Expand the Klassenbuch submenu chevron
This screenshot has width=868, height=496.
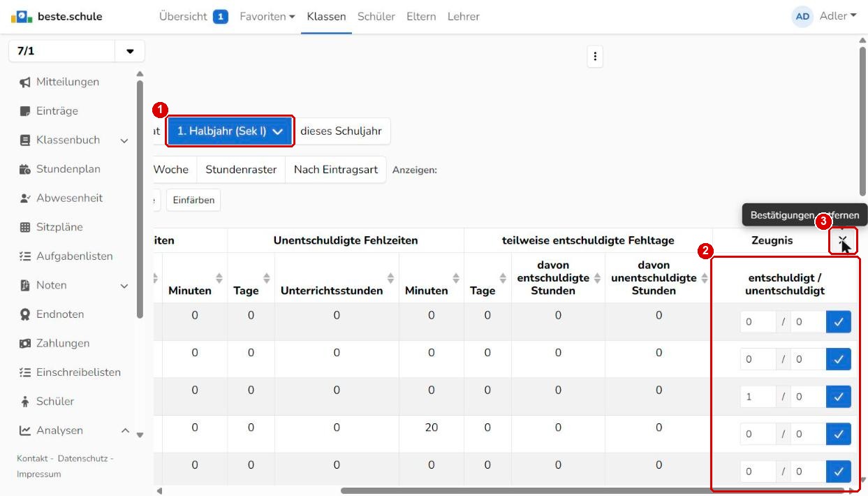point(124,140)
